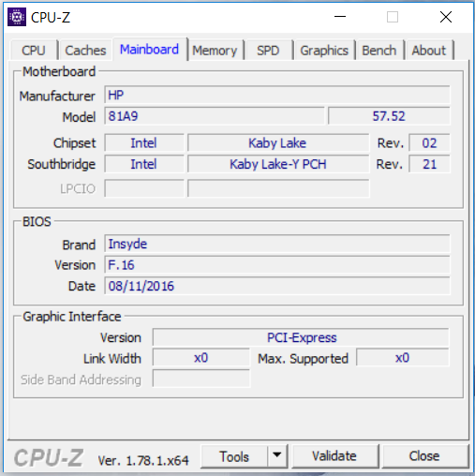Viewport: 475px width, 476px height.
Task: Select the BIOS Version F.16 field
Action: (x=277, y=265)
